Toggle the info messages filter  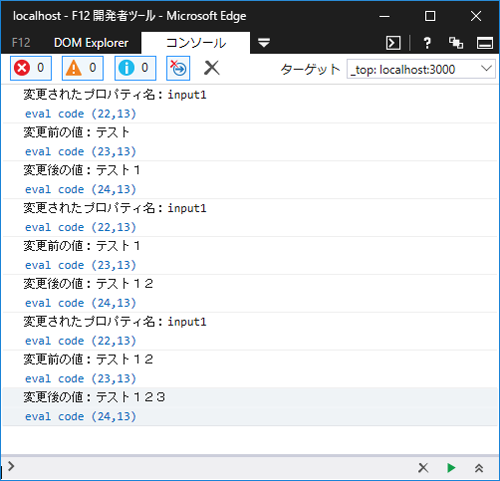(x=135, y=68)
